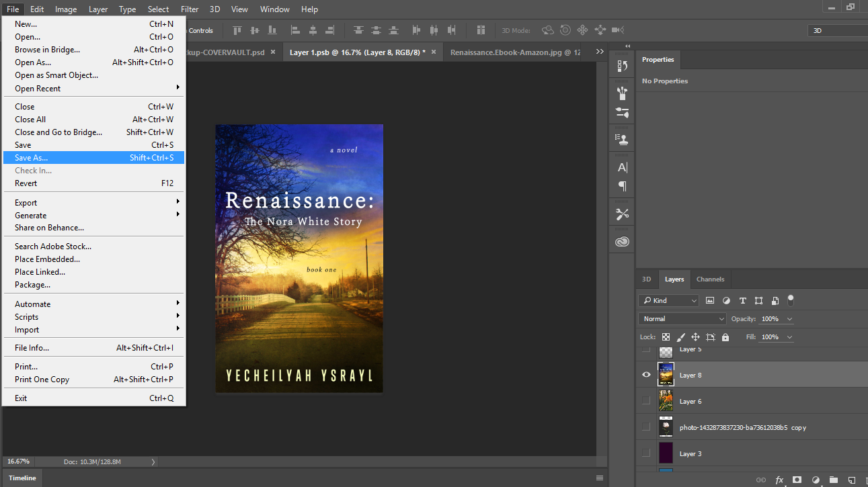Click the 16.67% zoom level field
Screen dimensions: 868x487
[x=18, y=461]
